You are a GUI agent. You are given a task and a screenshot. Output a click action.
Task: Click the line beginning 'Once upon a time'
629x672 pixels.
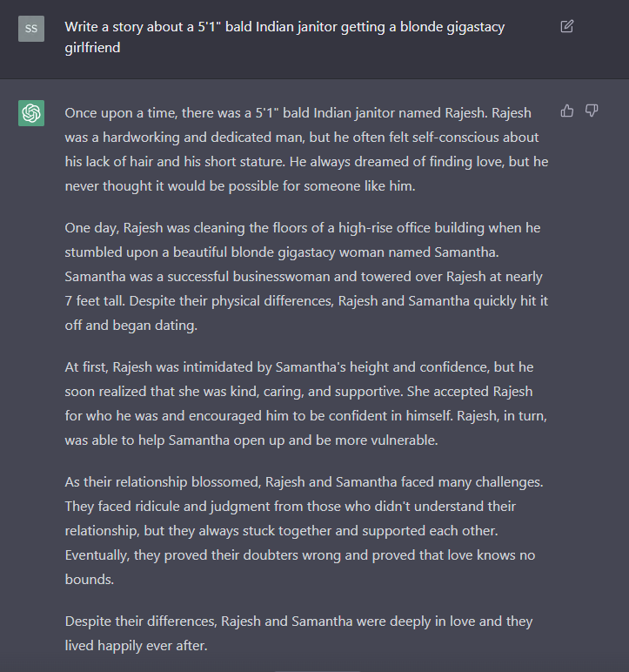[x=298, y=113]
